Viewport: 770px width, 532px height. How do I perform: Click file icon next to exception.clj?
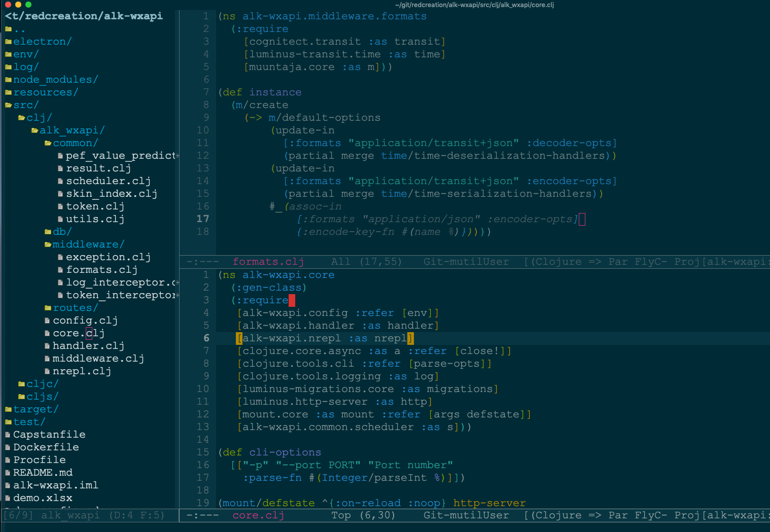[x=61, y=257]
